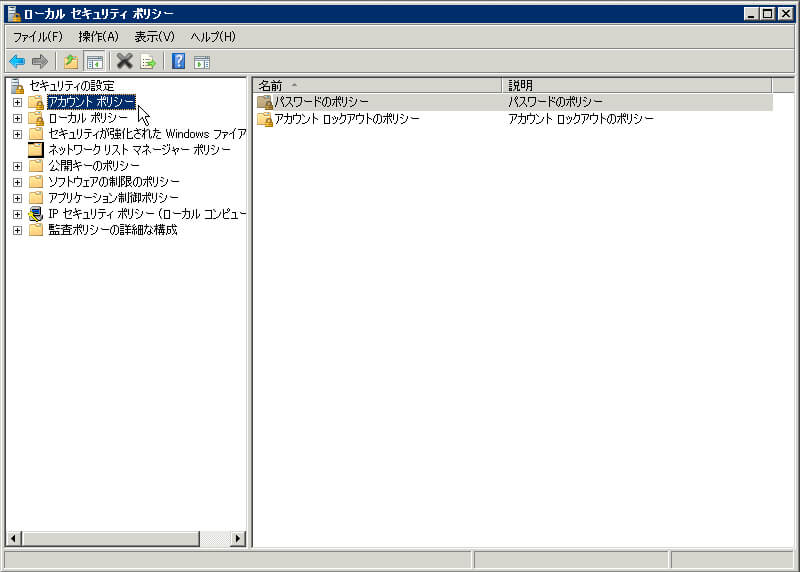Click the forward arrow in toolbar

pos(40,62)
